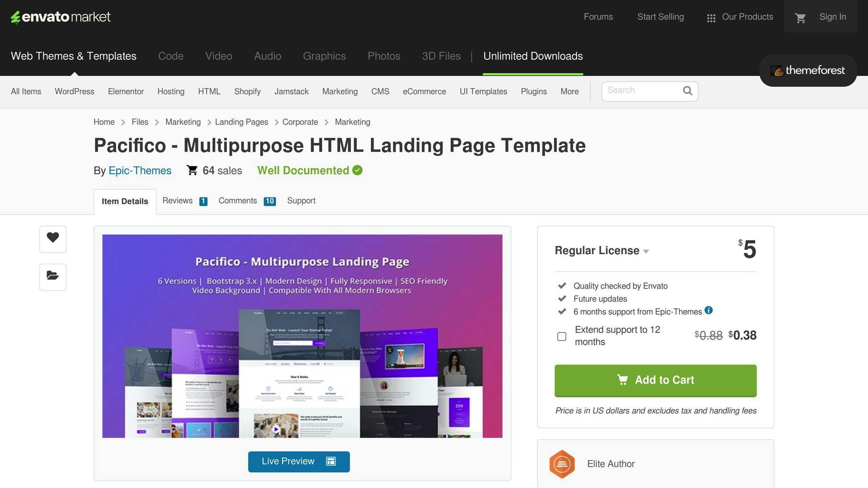Open Marketing subcategory in navigation bar
This screenshot has width=868, height=488.
click(x=340, y=91)
